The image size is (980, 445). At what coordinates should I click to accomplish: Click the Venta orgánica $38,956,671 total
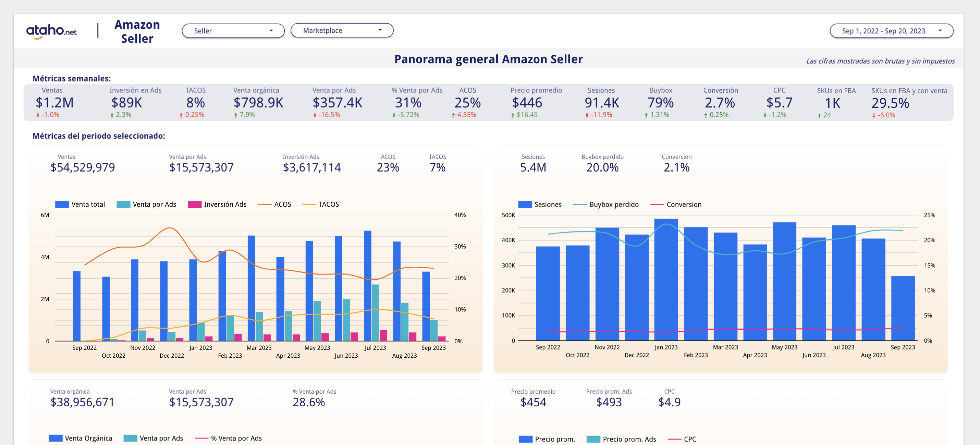coord(82,402)
